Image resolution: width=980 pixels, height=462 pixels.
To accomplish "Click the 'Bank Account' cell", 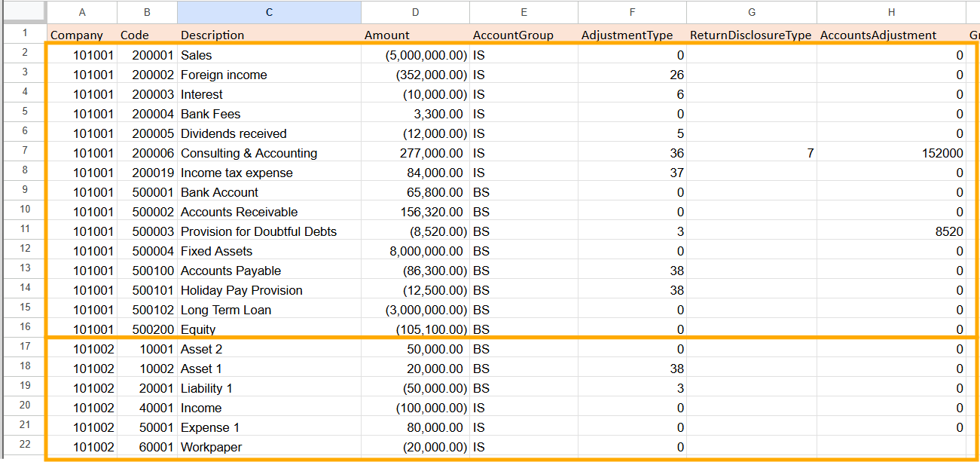I will pyautogui.click(x=270, y=192).
